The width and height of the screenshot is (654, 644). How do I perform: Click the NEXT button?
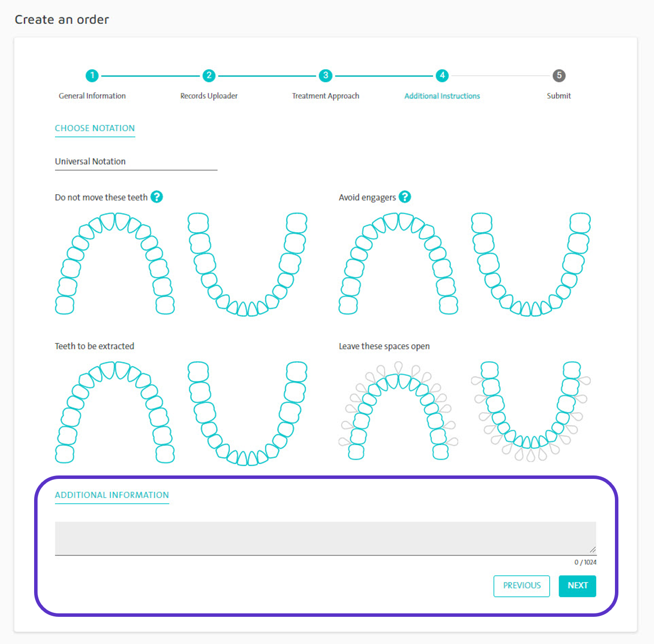577,586
